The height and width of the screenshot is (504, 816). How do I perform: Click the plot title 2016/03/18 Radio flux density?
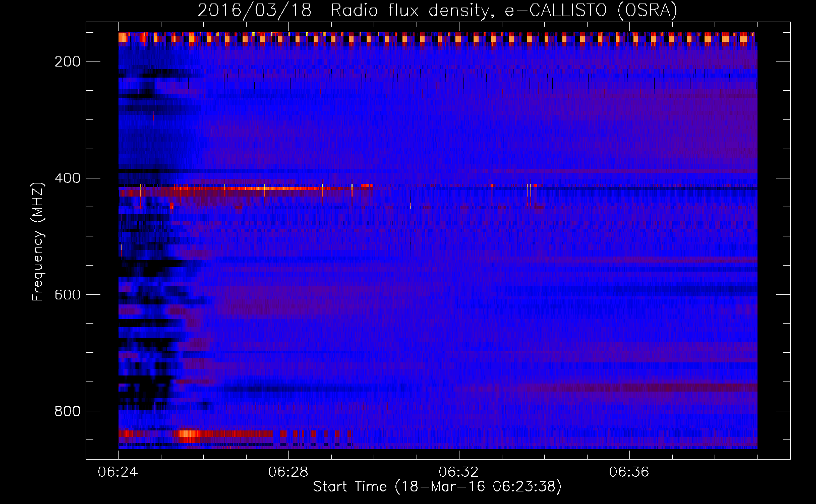[437, 11]
